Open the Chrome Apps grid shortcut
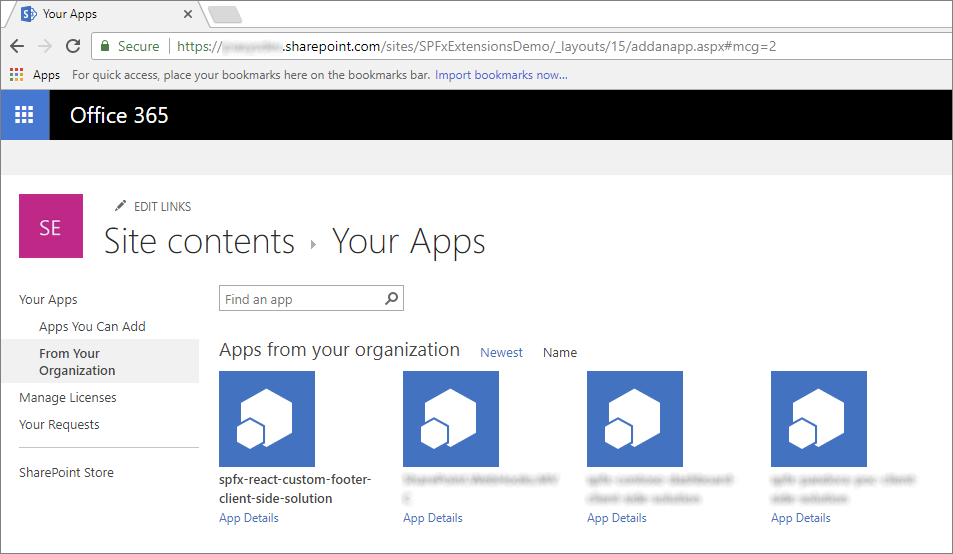The image size is (953, 554). pyautogui.click(x=16, y=75)
